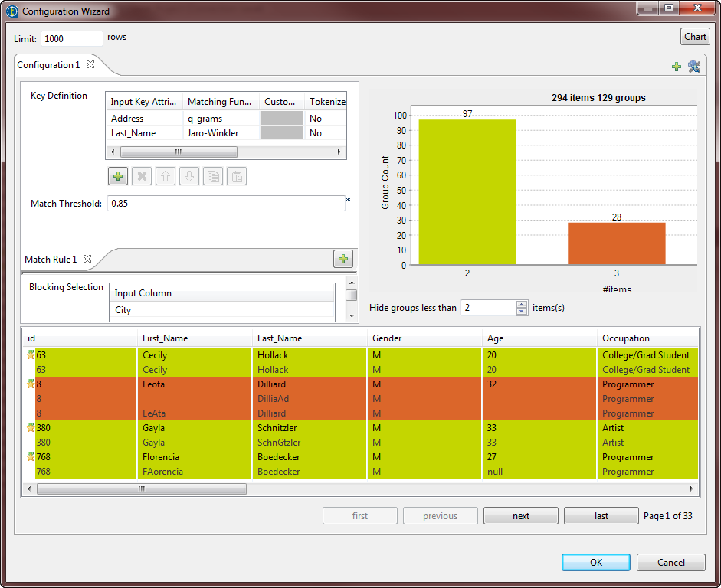
Task: Add a new configuration with green plus
Action: point(676,67)
